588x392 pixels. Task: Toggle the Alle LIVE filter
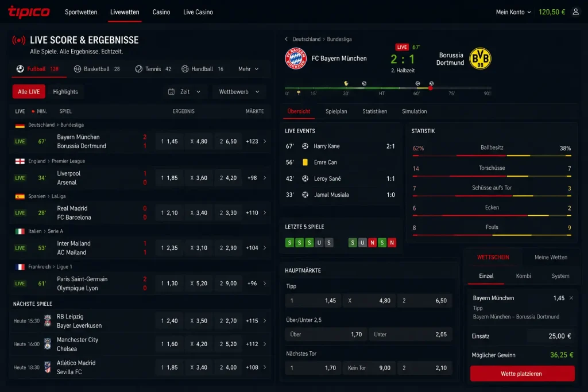click(x=29, y=92)
